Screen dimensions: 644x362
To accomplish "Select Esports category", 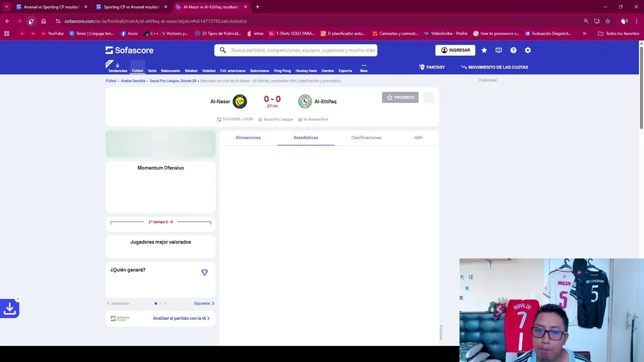I will [345, 71].
